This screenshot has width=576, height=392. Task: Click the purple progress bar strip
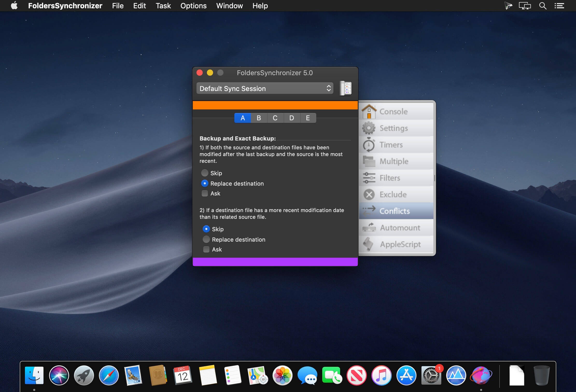coord(275,261)
